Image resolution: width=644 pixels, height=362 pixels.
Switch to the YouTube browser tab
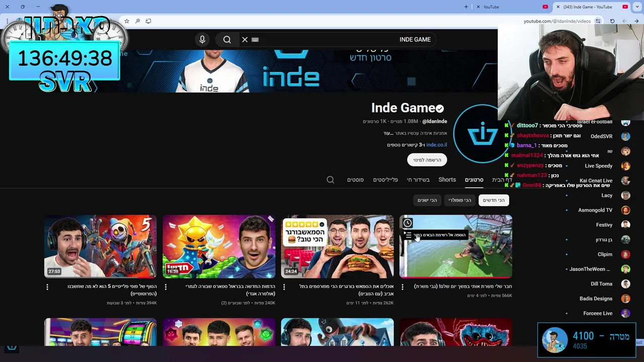[x=513, y=7]
